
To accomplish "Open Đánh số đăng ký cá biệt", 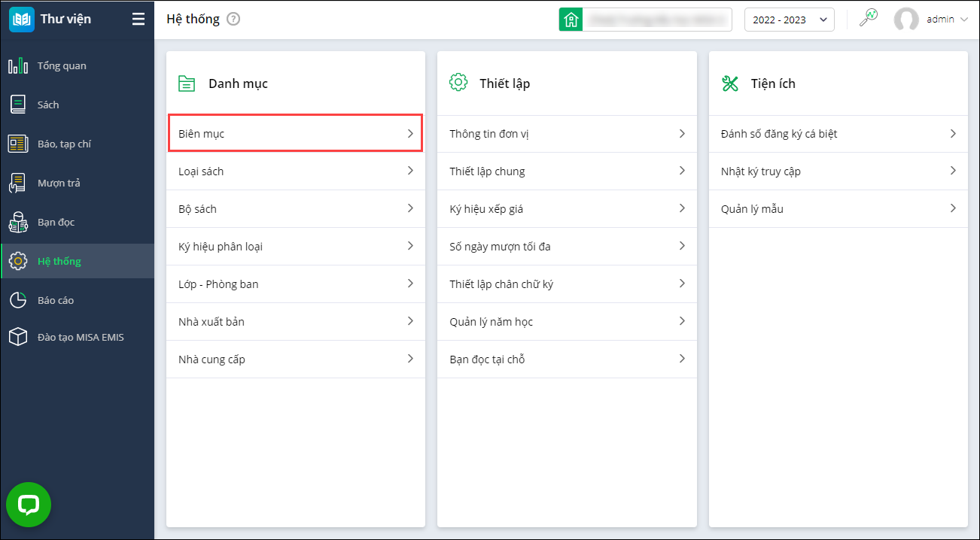I will (x=779, y=134).
